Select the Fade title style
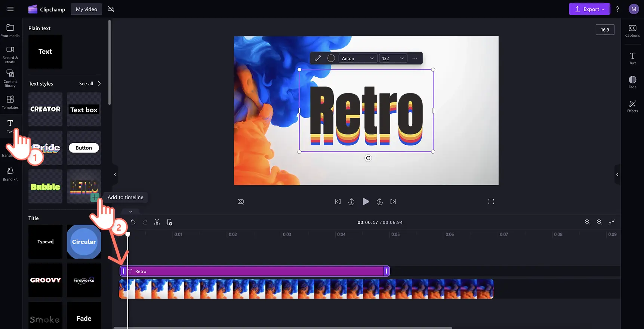 click(x=84, y=316)
